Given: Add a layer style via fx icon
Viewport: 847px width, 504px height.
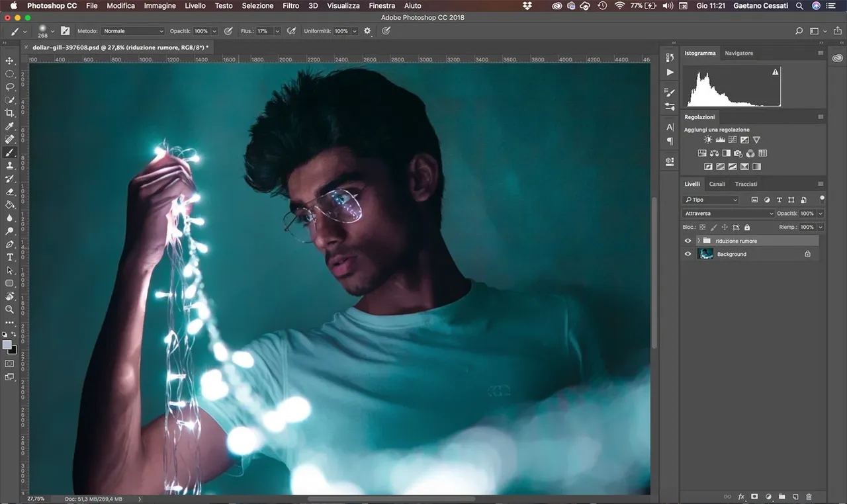Looking at the screenshot, I should pyautogui.click(x=741, y=497).
